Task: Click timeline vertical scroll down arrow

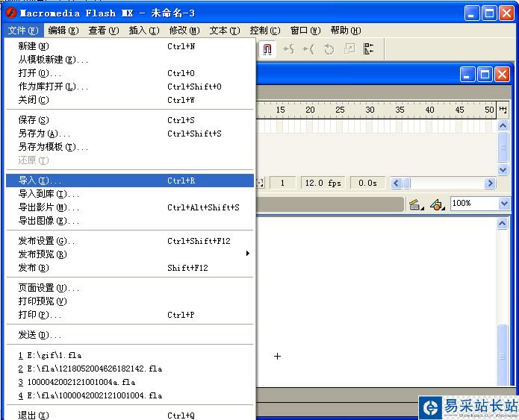Action: tap(503, 169)
